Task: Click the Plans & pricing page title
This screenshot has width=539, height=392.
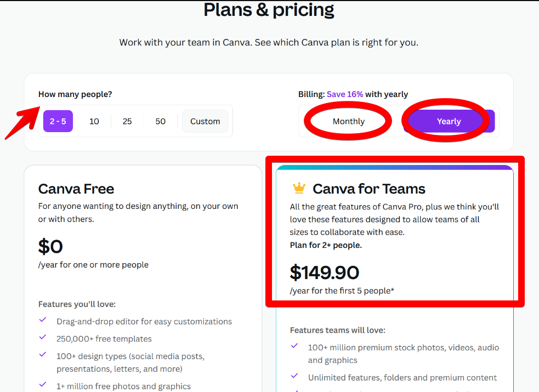Action: point(269,10)
